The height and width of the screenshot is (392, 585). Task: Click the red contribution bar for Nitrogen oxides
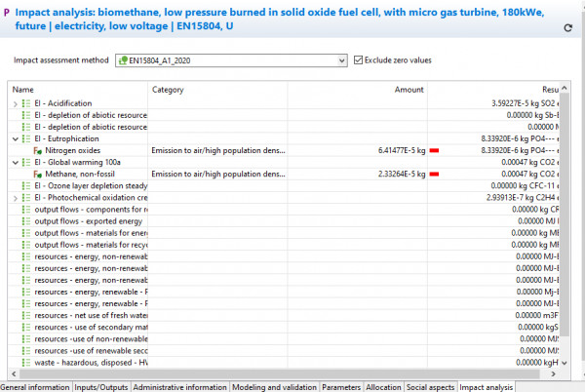(434, 151)
